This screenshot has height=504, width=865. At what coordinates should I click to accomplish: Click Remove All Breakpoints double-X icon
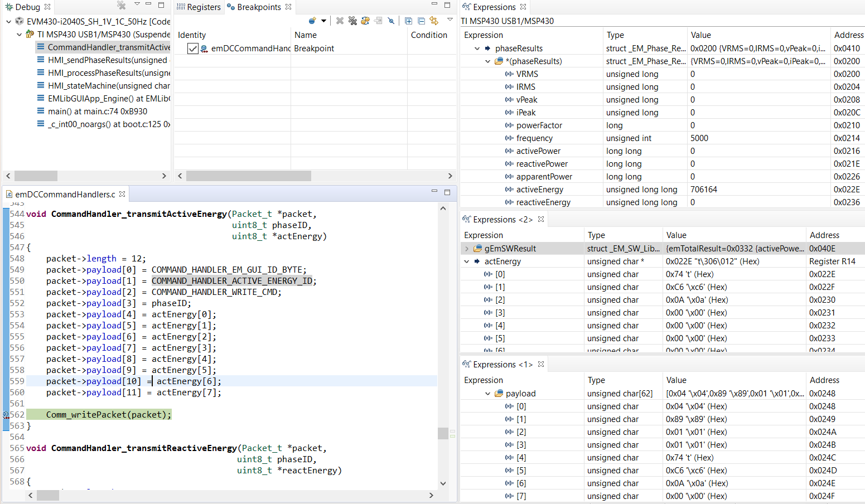pos(352,21)
